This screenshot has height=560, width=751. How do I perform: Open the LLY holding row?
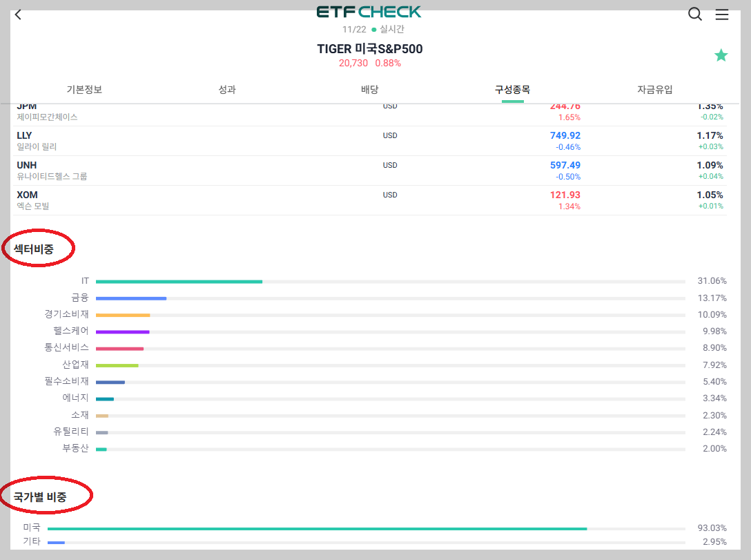[x=370, y=141]
